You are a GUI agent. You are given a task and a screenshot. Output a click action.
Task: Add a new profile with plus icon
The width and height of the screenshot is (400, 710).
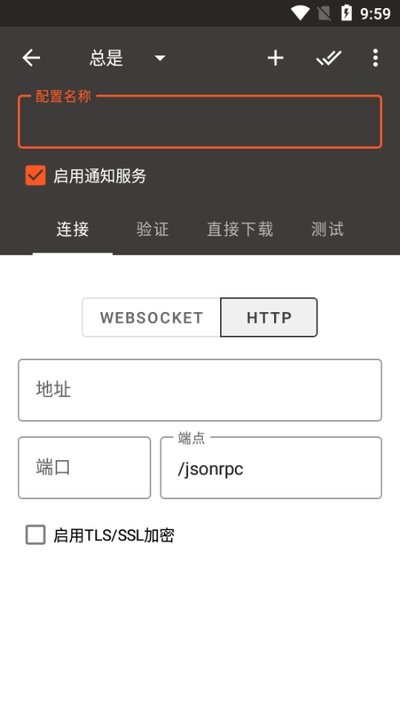point(275,58)
